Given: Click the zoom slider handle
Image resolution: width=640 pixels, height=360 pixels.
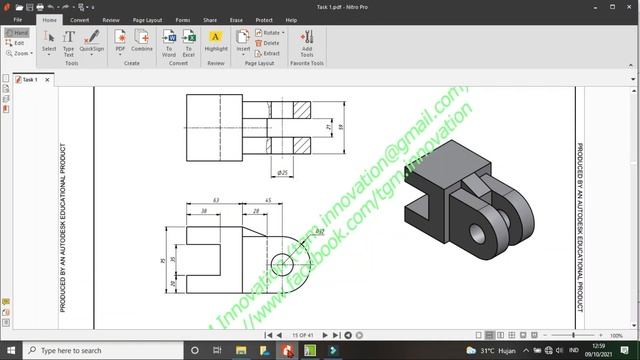Looking at the screenshot, I should click(573, 335).
